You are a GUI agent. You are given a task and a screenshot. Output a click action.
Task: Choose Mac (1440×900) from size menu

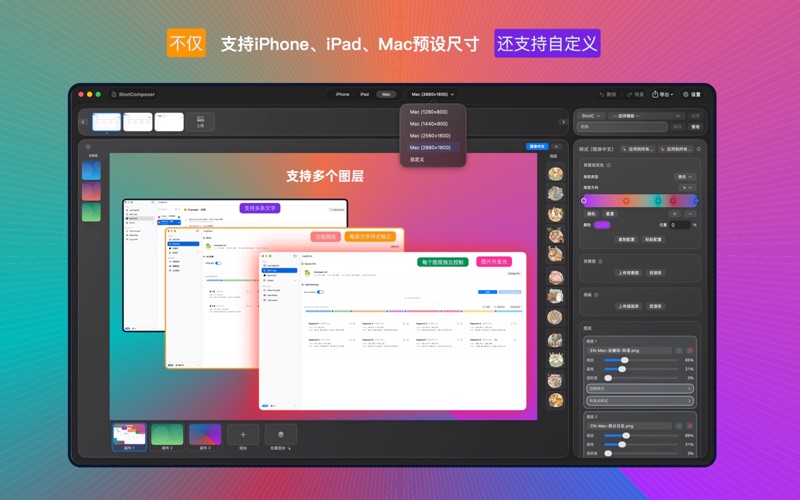(x=428, y=123)
